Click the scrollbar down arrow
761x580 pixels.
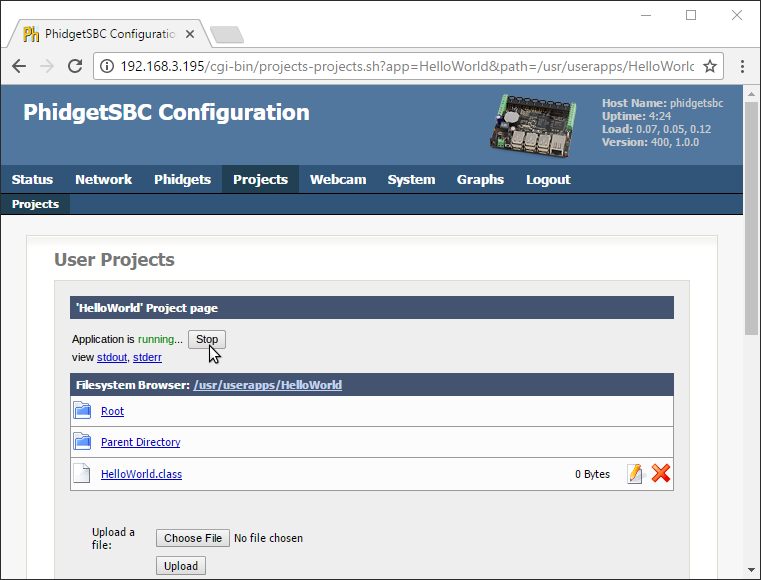pos(751,570)
